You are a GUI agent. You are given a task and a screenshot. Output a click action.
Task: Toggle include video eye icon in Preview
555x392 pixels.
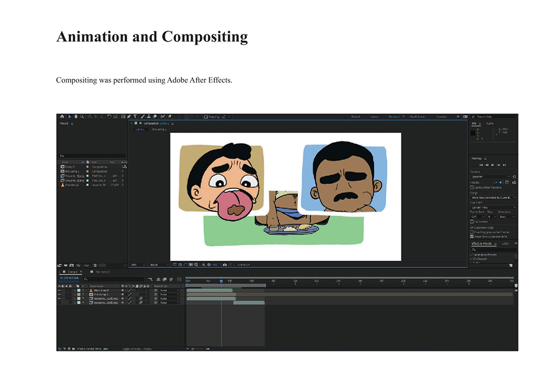tap(496, 182)
